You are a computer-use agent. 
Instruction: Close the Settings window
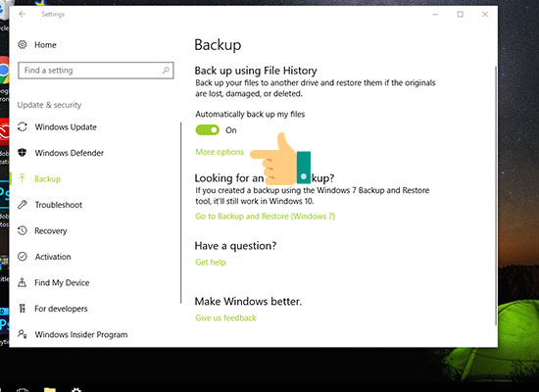485,14
